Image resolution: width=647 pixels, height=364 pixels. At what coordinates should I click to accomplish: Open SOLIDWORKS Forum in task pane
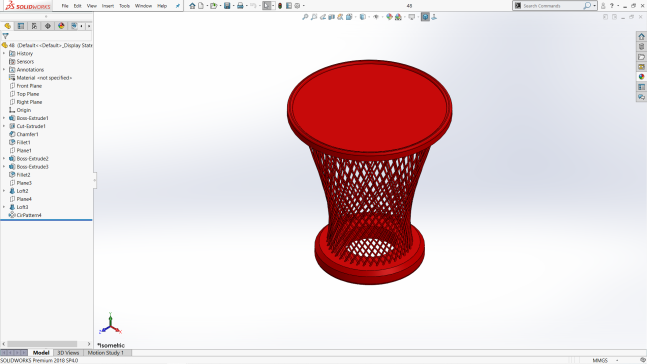(641, 97)
